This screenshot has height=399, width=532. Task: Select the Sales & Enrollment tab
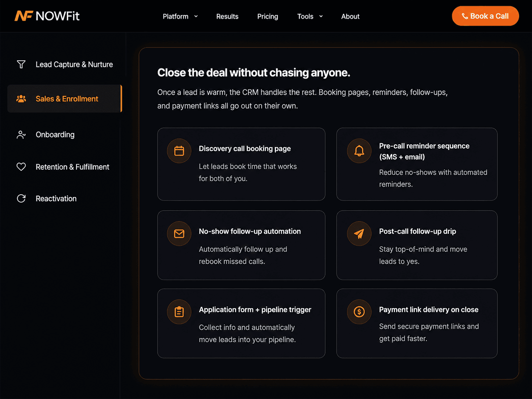click(x=65, y=99)
